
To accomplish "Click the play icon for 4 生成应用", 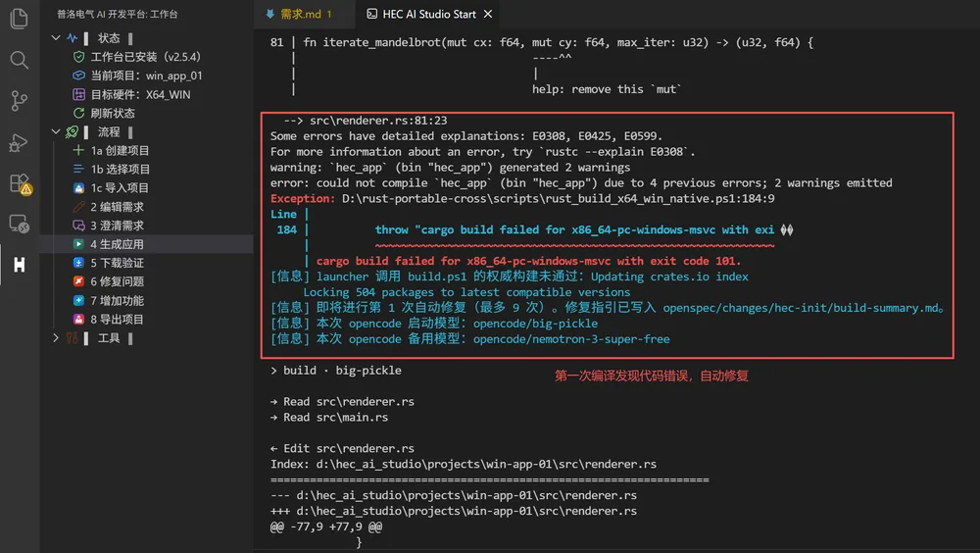I will [78, 244].
